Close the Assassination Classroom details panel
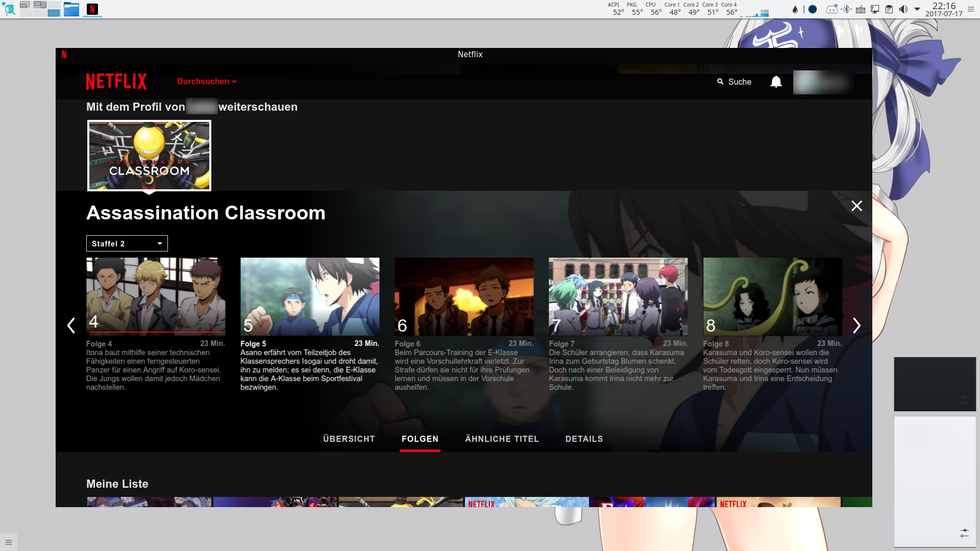The height and width of the screenshot is (551, 980). [856, 206]
